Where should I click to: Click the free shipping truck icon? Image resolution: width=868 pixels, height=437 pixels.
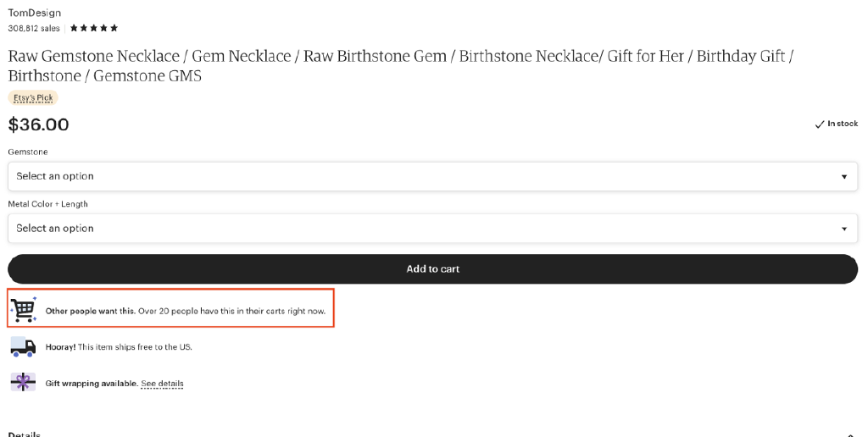coord(23,346)
